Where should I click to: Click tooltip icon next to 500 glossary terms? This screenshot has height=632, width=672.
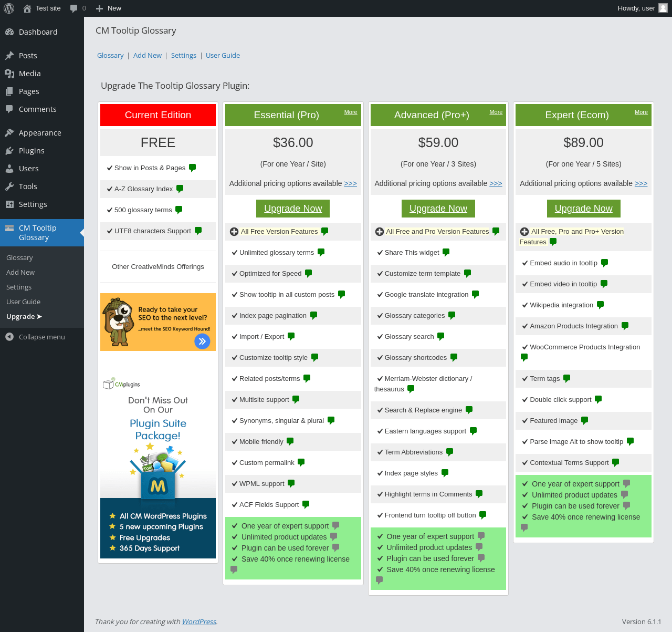[x=178, y=210]
